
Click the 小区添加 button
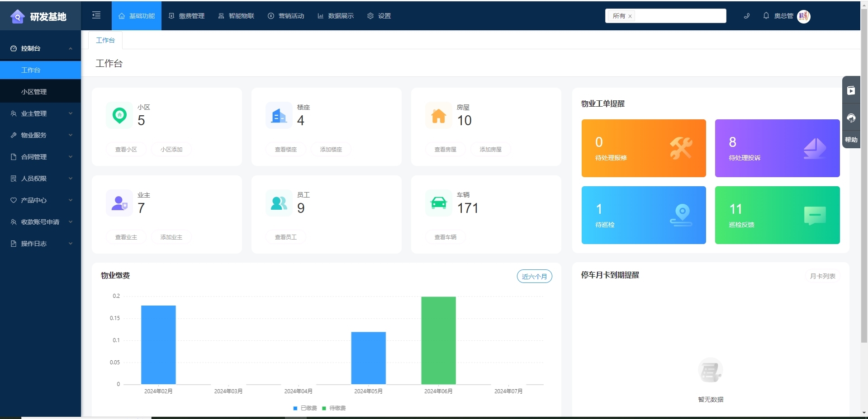(x=171, y=149)
